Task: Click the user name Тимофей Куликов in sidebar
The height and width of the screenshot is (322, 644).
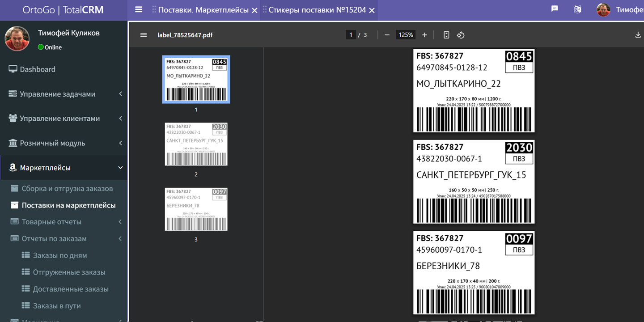Action: (69, 33)
